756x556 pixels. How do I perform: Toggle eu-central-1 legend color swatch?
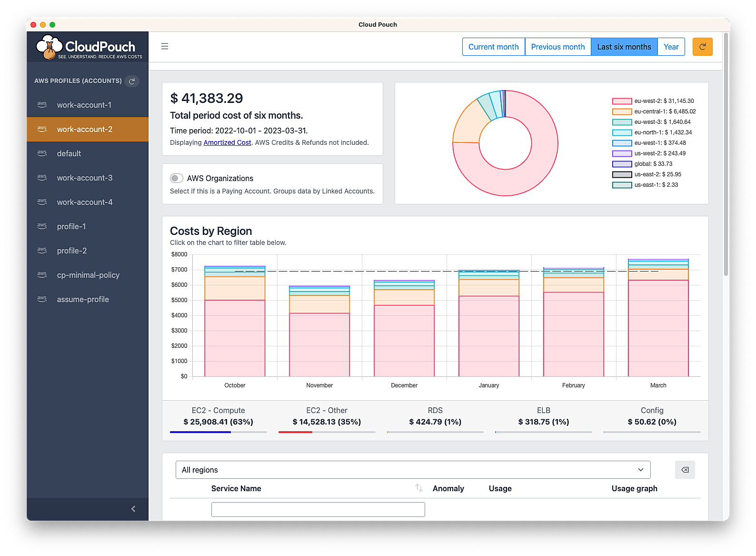click(x=622, y=111)
